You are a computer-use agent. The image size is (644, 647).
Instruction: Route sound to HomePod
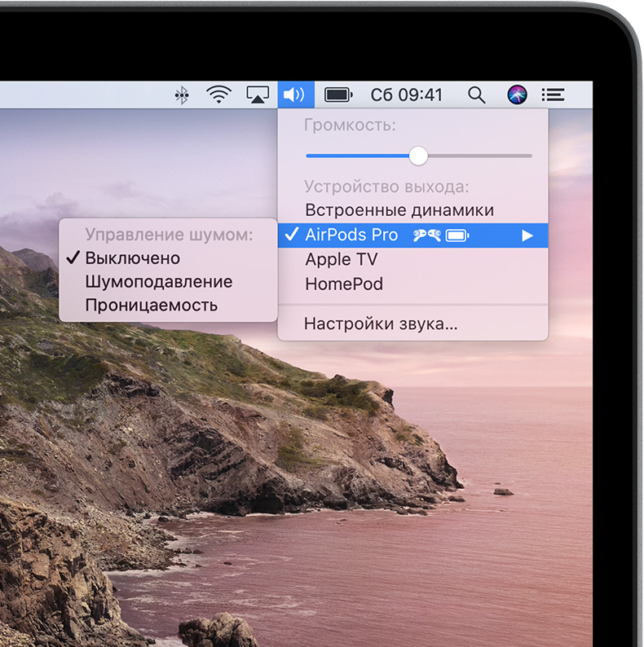pos(343,284)
